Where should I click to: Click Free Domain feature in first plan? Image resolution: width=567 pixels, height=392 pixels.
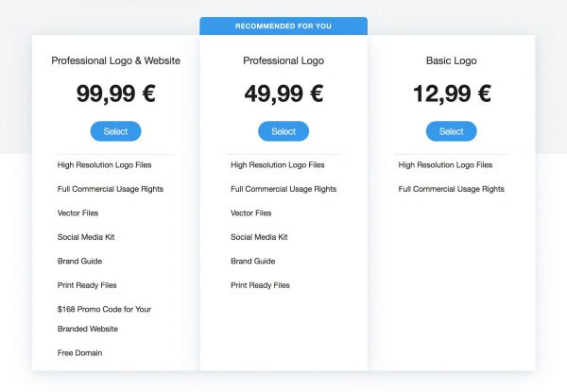[x=79, y=352]
